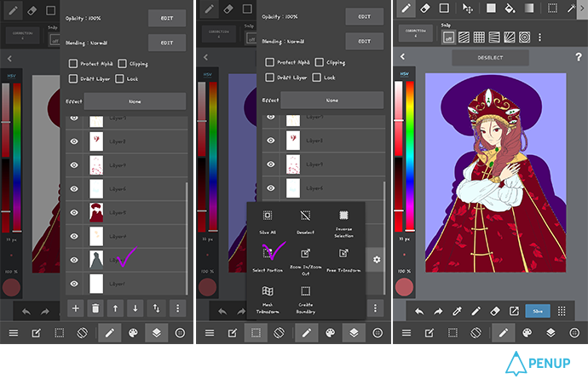Choose the grid snap in right panel

(x=479, y=37)
